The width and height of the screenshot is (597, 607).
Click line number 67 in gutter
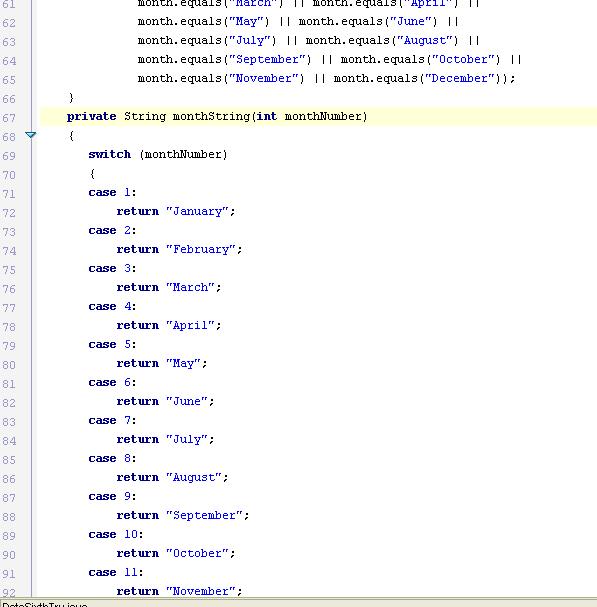[x=9, y=118]
